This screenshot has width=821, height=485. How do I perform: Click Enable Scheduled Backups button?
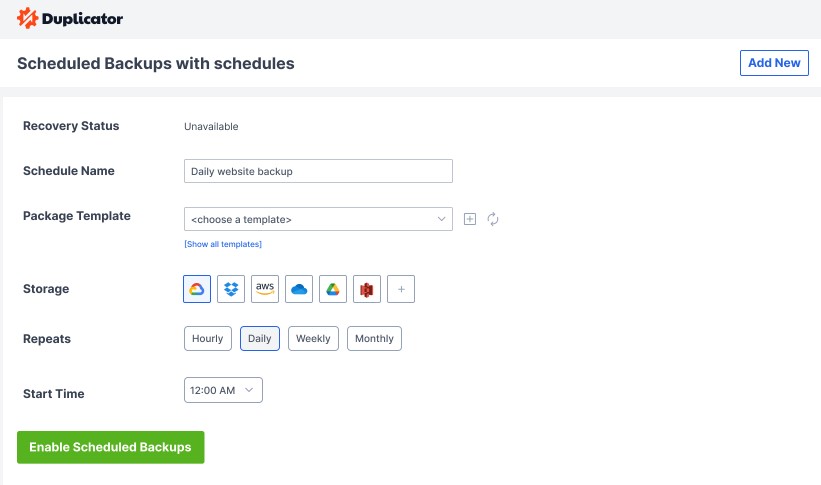(110, 447)
